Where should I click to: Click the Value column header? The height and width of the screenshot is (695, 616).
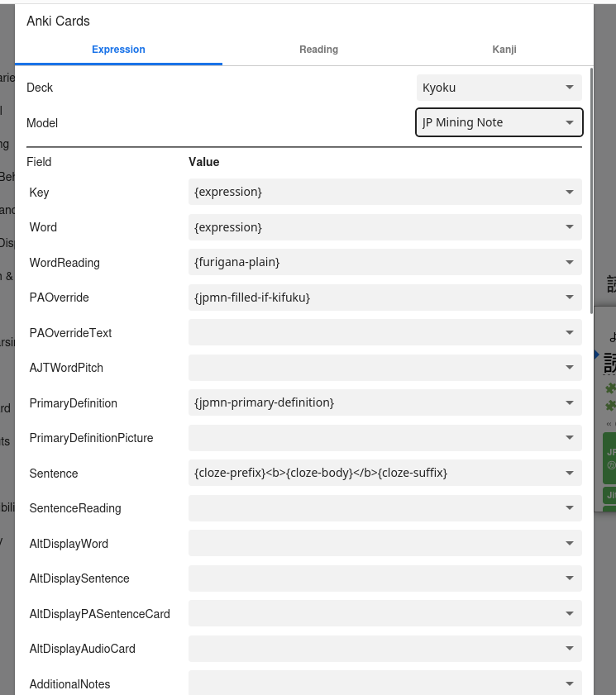point(204,162)
